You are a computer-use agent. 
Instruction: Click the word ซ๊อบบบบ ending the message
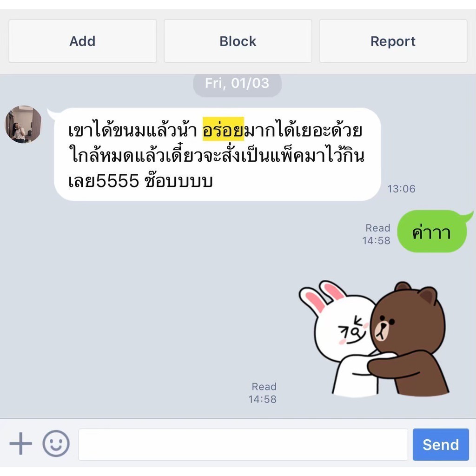coord(178,180)
